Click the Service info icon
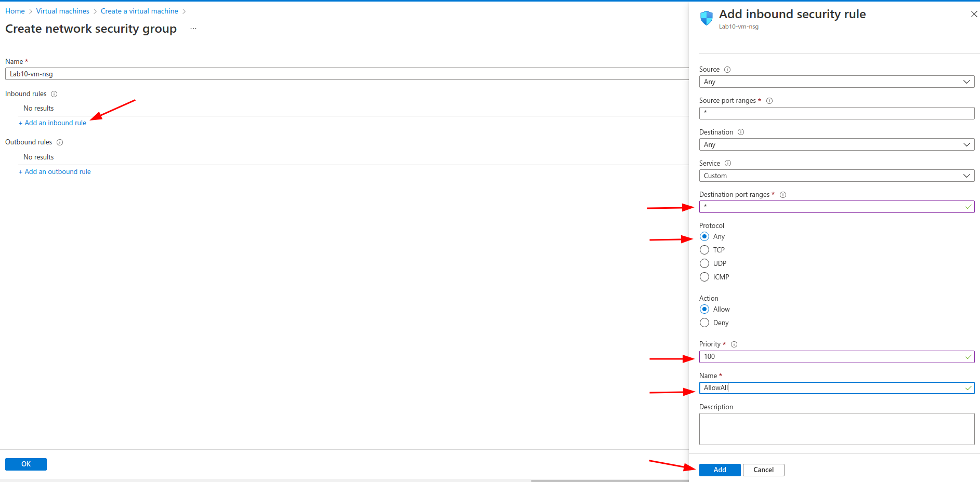 [728, 163]
